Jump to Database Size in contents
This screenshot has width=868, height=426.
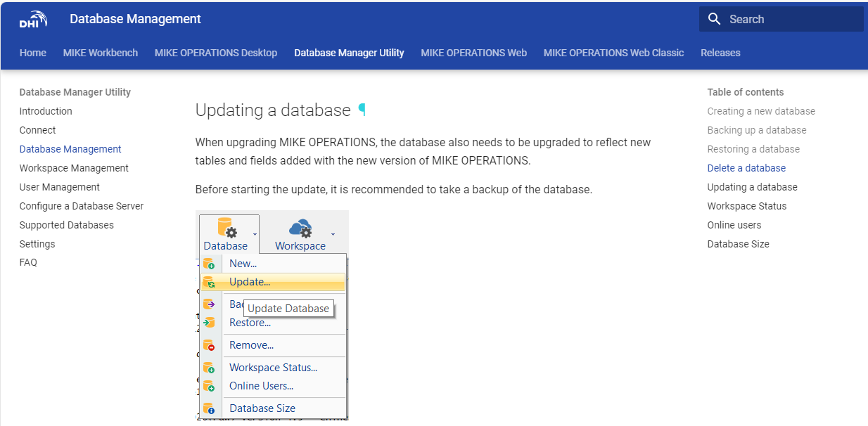click(x=739, y=244)
